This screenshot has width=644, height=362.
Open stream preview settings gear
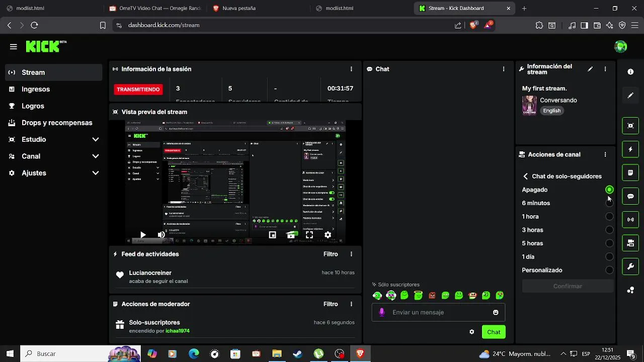328,235
